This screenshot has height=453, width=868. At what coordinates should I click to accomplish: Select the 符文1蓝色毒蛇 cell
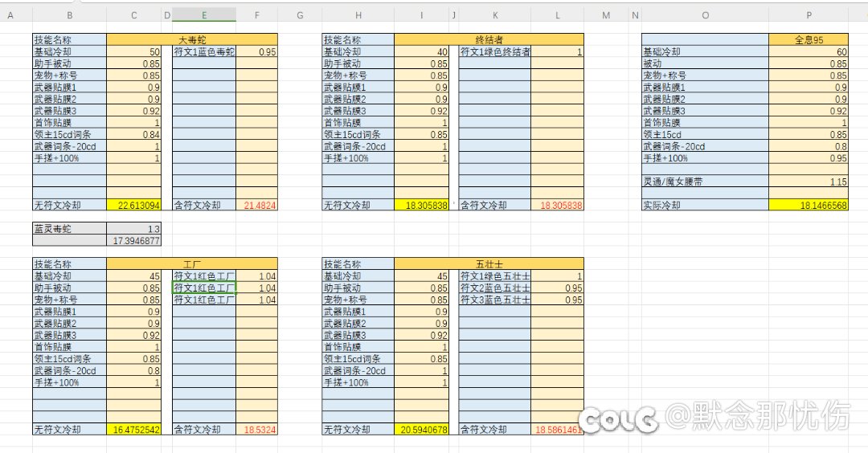tap(204, 52)
